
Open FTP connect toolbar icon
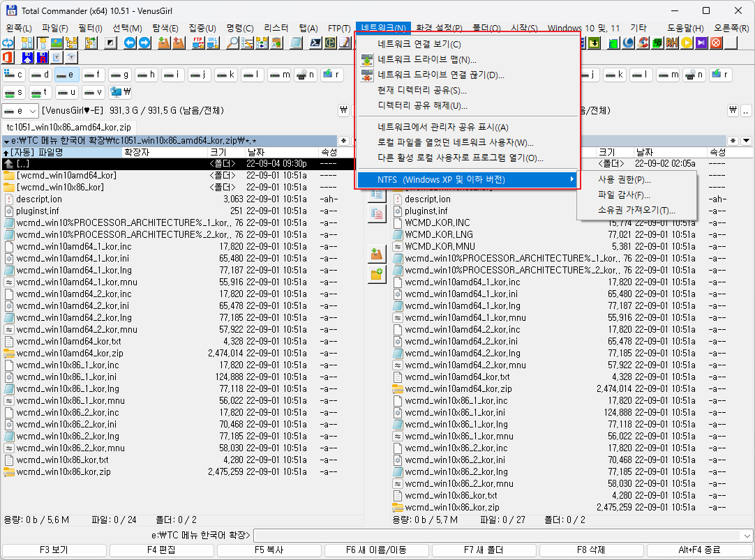[198, 43]
